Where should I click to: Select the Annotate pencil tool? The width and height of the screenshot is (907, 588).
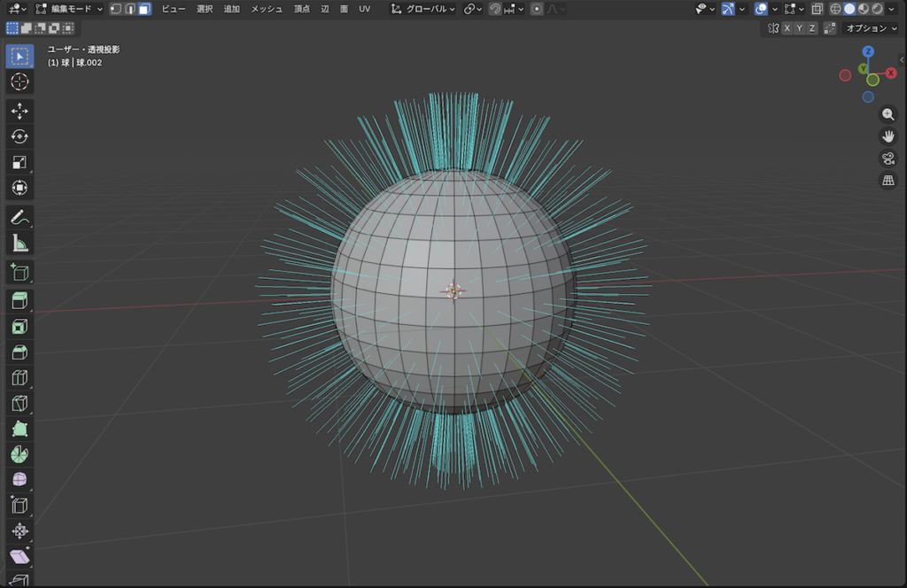(19, 217)
